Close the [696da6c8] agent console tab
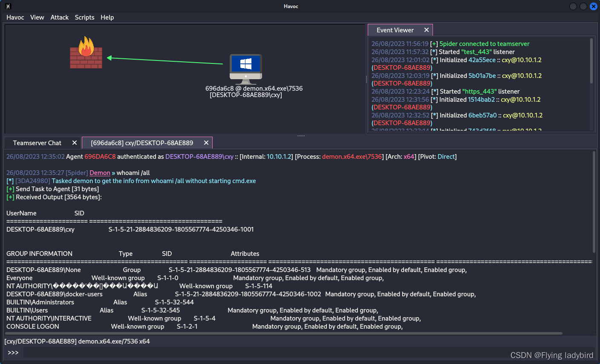This screenshot has width=600, height=364. pos(206,143)
